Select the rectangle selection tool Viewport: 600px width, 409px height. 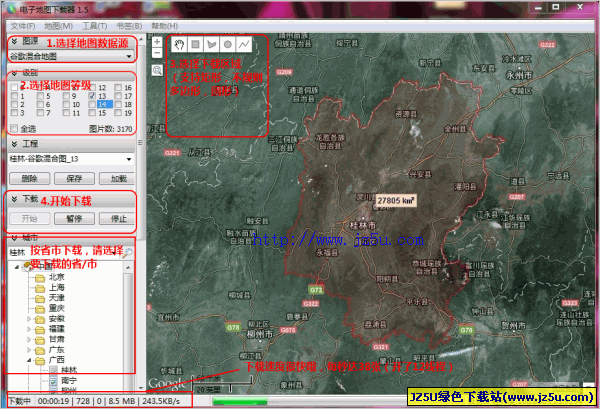point(195,45)
